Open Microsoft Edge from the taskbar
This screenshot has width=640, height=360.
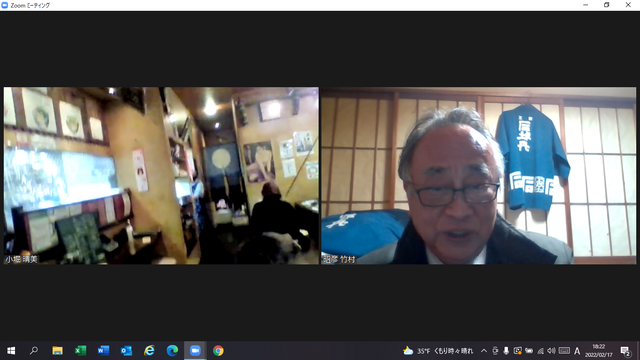172,351
